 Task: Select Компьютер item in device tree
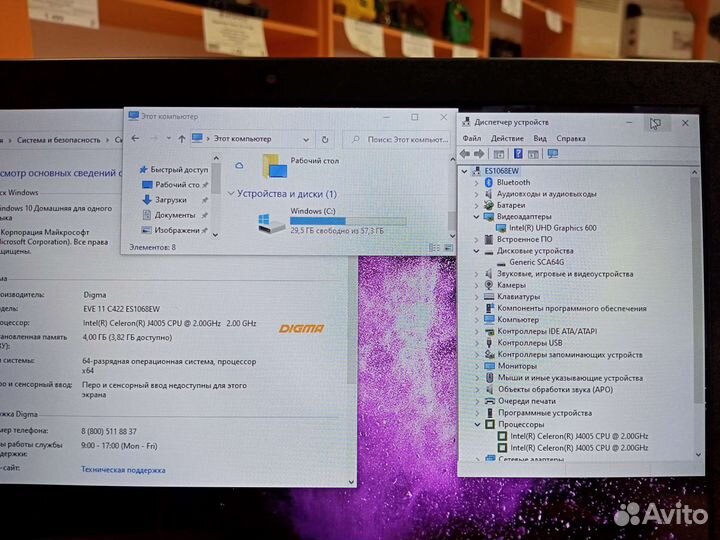(x=518, y=320)
